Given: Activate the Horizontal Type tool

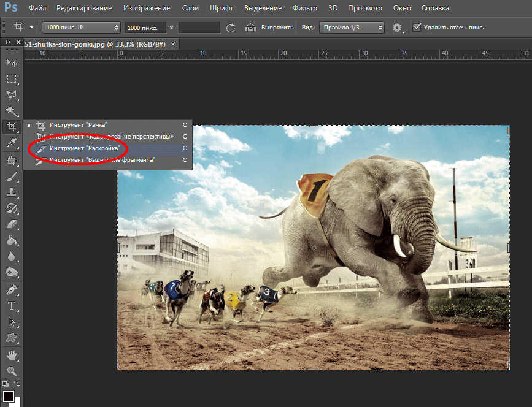Looking at the screenshot, I should [x=11, y=305].
